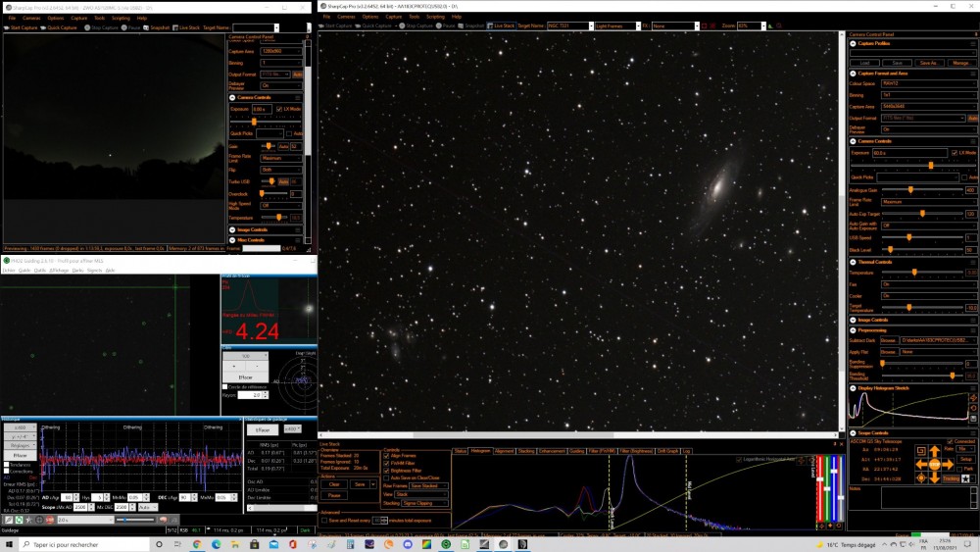Click star icon beside Tracking button
This screenshot has height=552, width=980.
click(x=965, y=478)
